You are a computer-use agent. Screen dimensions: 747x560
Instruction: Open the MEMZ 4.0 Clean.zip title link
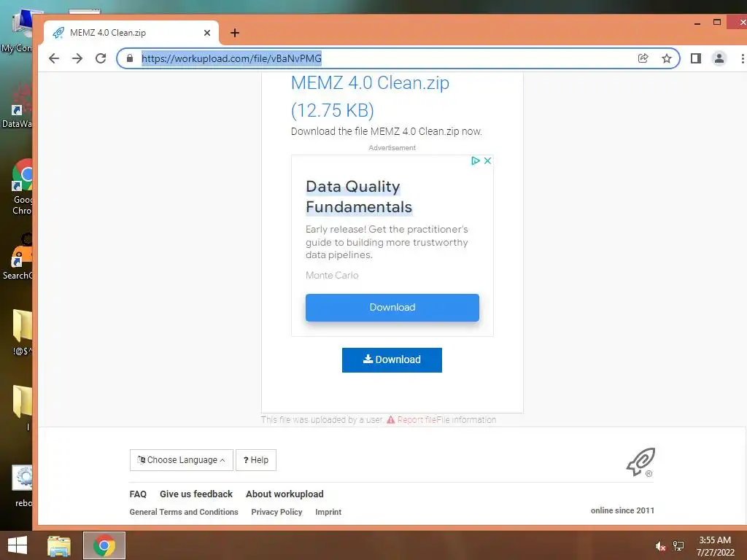pos(370,96)
